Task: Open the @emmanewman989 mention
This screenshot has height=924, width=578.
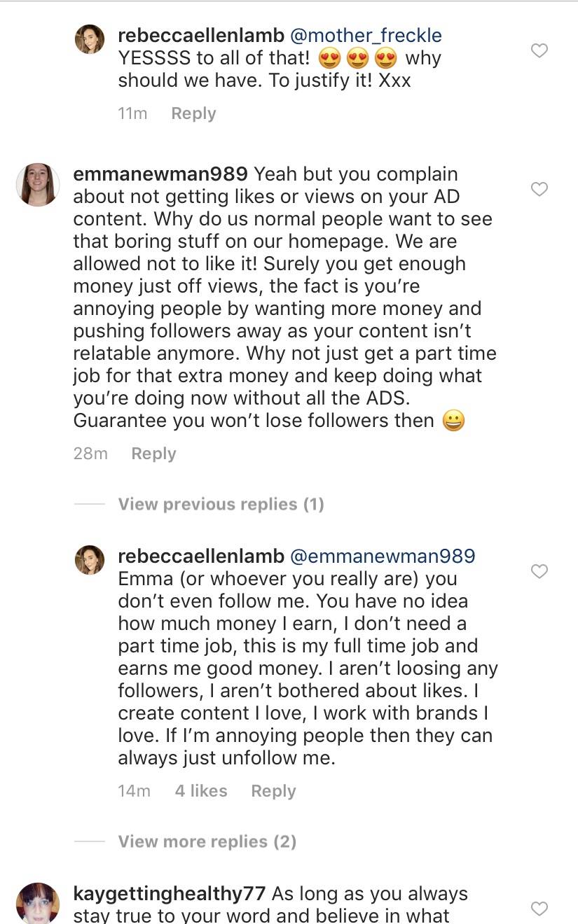Action: [x=383, y=556]
